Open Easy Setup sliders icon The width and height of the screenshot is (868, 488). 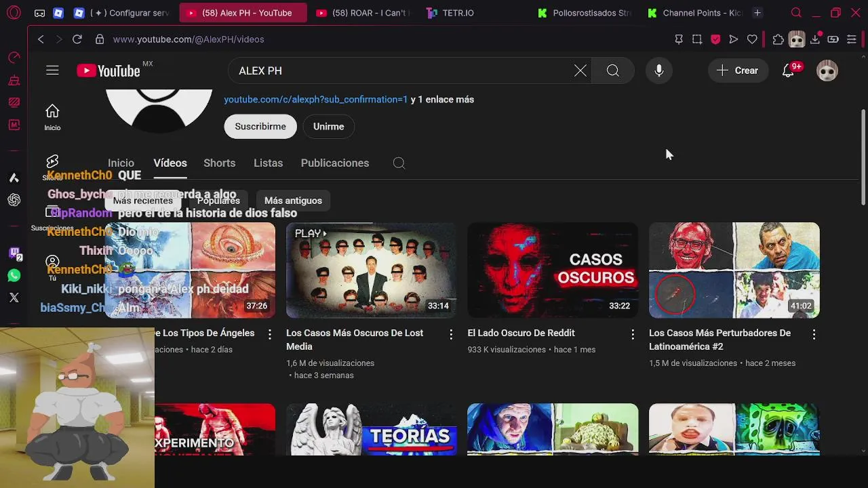click(852, 39)
